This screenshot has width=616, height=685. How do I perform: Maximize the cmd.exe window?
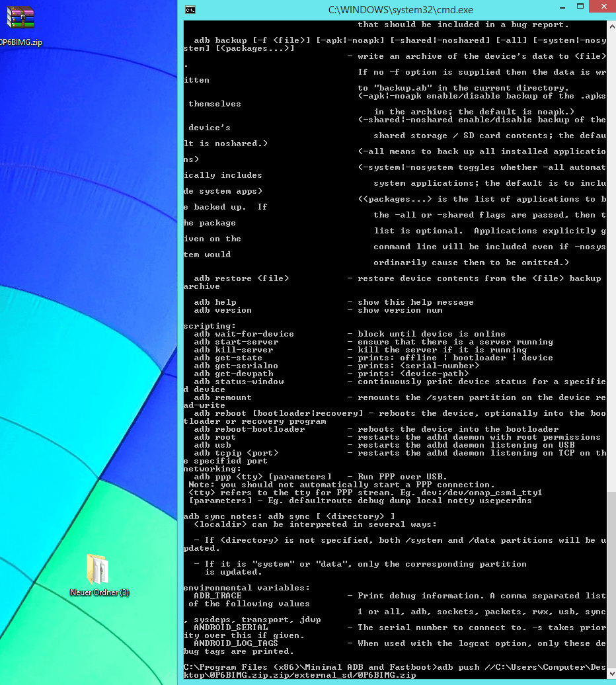click(580, 7)
